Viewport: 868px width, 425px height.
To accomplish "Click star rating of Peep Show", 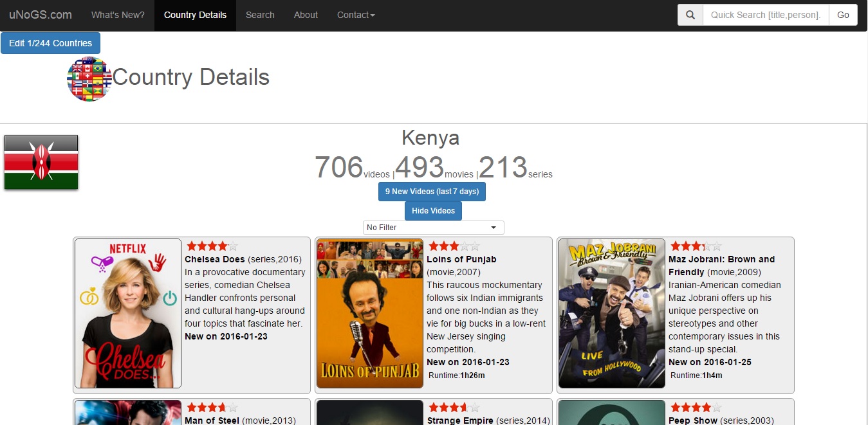I will pyautogui.click(x=696, y=408).
